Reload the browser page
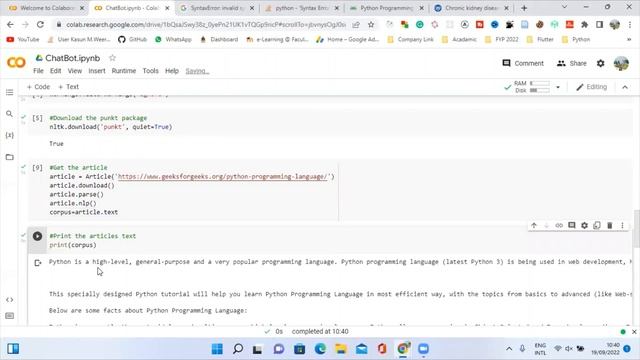Screen dimensions: 640x360 [x=40, y=24]
